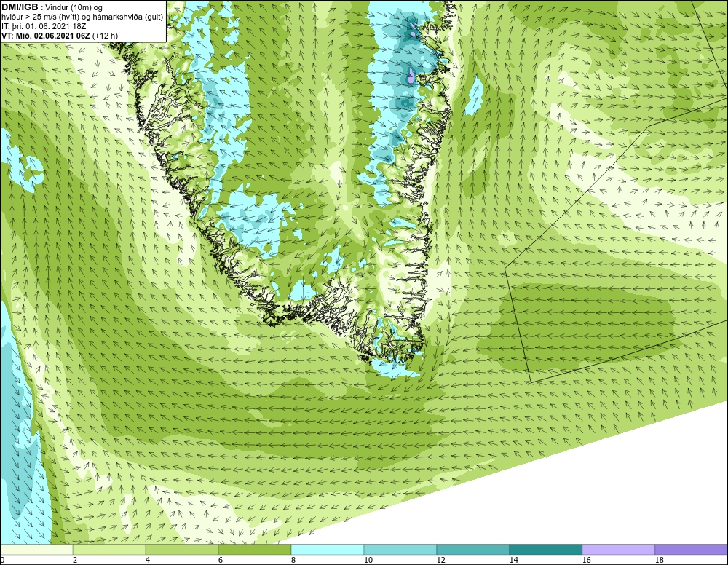Click the 14-16 m/s dark teal swatch
This screenshot has width=728, height=565.
(x=545, y=550)
